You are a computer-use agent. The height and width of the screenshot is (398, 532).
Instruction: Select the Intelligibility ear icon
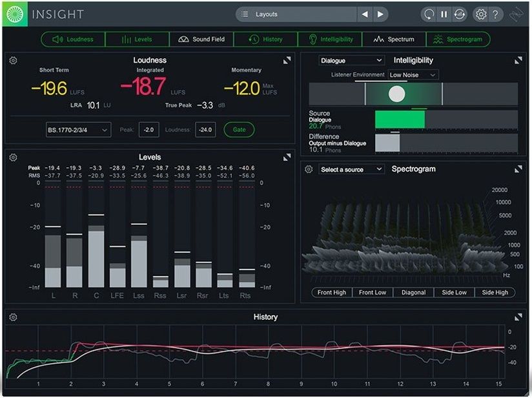point(312,39)
